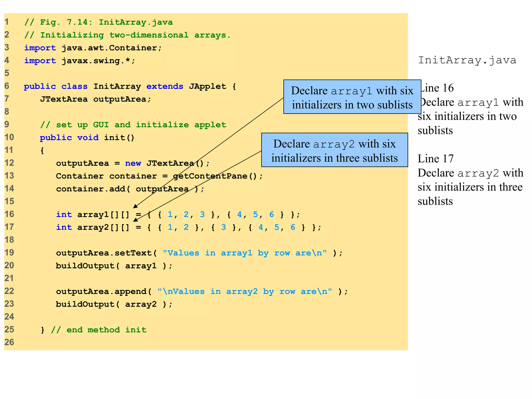Click the line "buildOutput( array1 );"
Screen dimensions: 532x399
coord(114,266)
